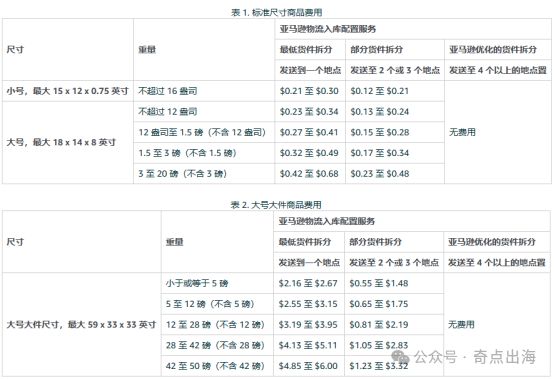This screenshot has width=554, height=379.
Task: Click the 表 2. 大号大件商品费用 title
Action: pyautogui.click(x=276, y=205)
